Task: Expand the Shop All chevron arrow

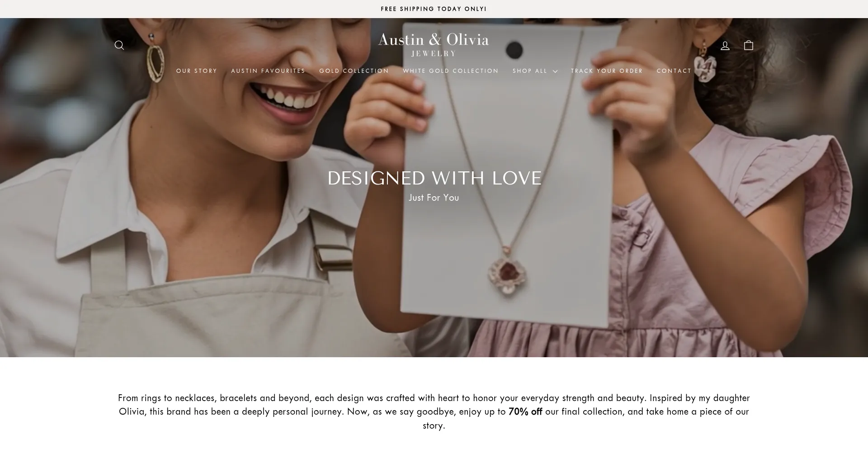Action: (555, 71)
